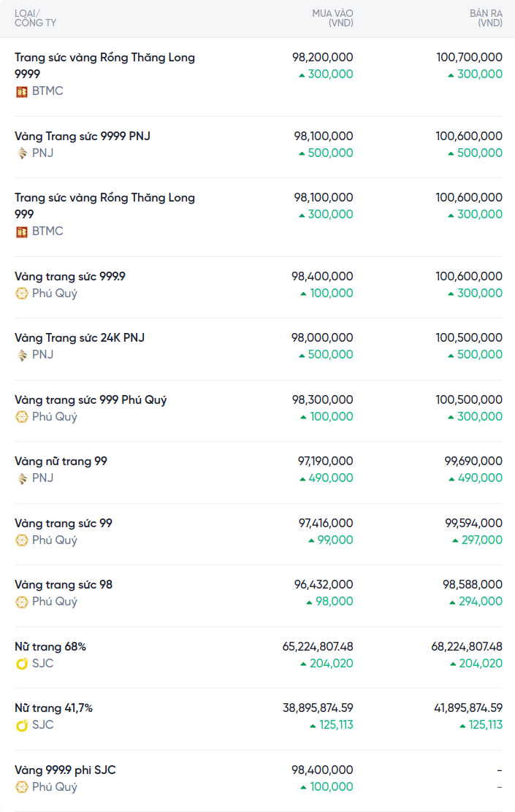515x812 pixels.
Task: Click BTMC logo under Rồng Thăng Long 999
Action: point(22,231)
